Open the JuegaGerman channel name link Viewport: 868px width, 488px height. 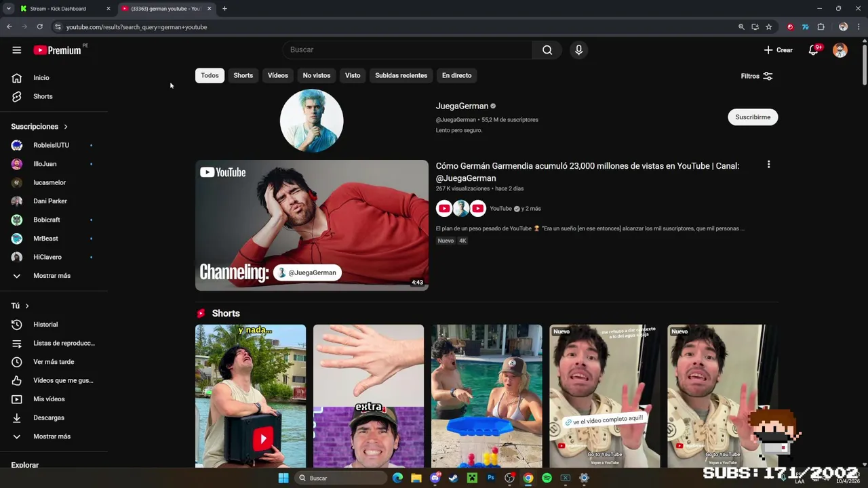click(x=462, y=106)
